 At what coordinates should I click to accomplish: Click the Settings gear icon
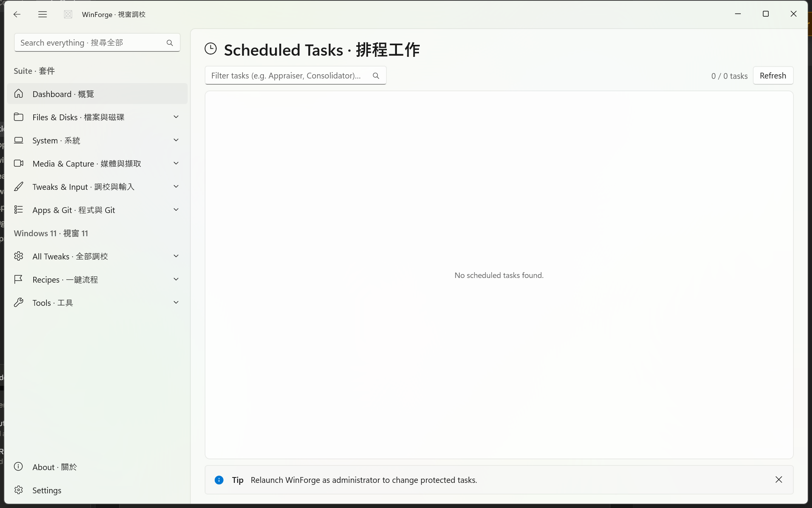click(x=19, y=490)
